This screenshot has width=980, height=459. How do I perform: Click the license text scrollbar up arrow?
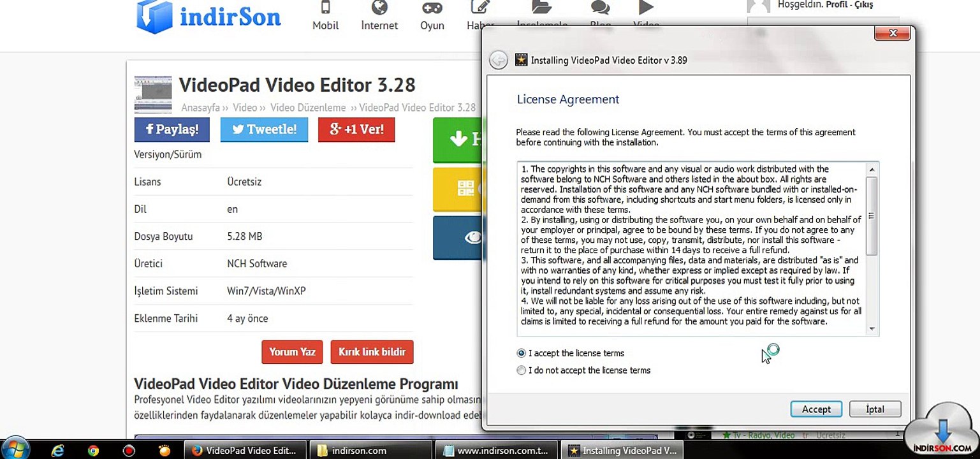coord(872,170)
